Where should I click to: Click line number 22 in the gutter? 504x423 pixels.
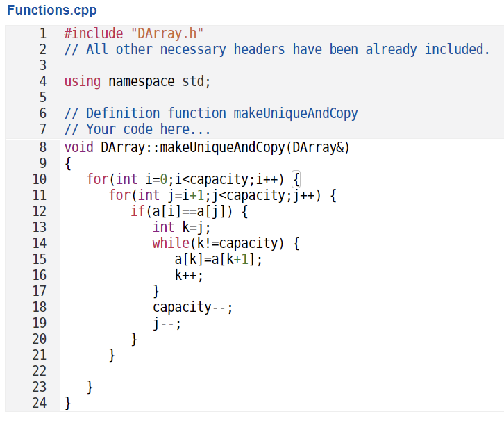click(x=39, y=371)
